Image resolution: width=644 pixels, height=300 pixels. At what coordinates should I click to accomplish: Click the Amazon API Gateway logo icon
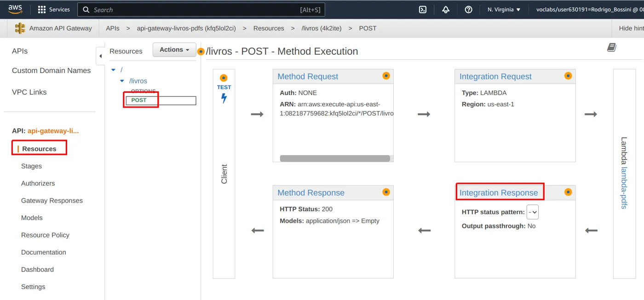click(20, 28)
